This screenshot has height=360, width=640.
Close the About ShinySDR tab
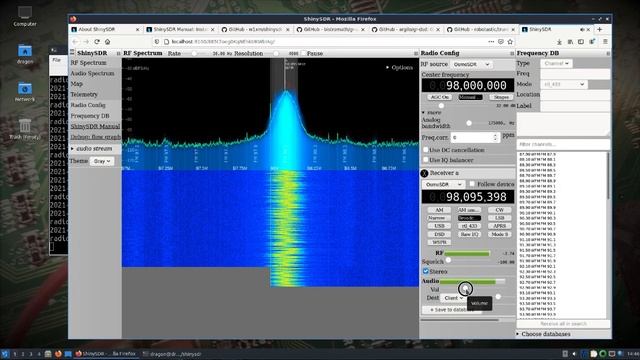(x=138, y=29)
